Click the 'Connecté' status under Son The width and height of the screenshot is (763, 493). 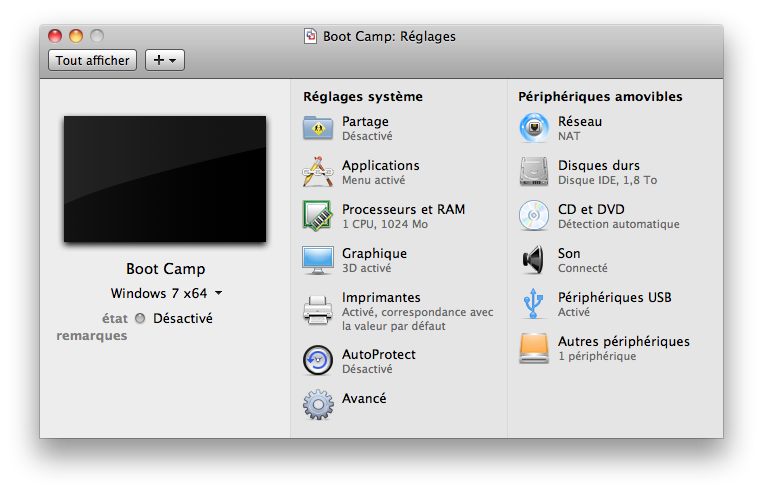pyautogui.click(x=582, y=268)
